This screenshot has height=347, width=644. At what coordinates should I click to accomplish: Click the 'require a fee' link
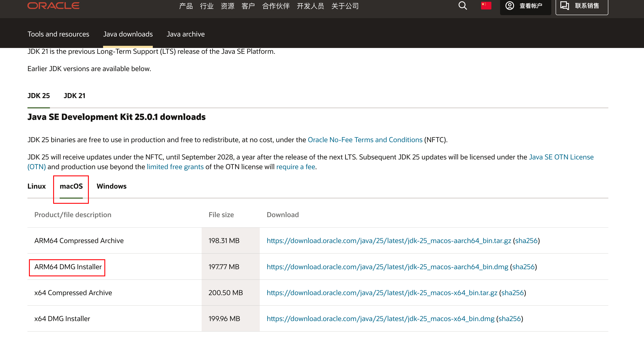tap(295, 167)
